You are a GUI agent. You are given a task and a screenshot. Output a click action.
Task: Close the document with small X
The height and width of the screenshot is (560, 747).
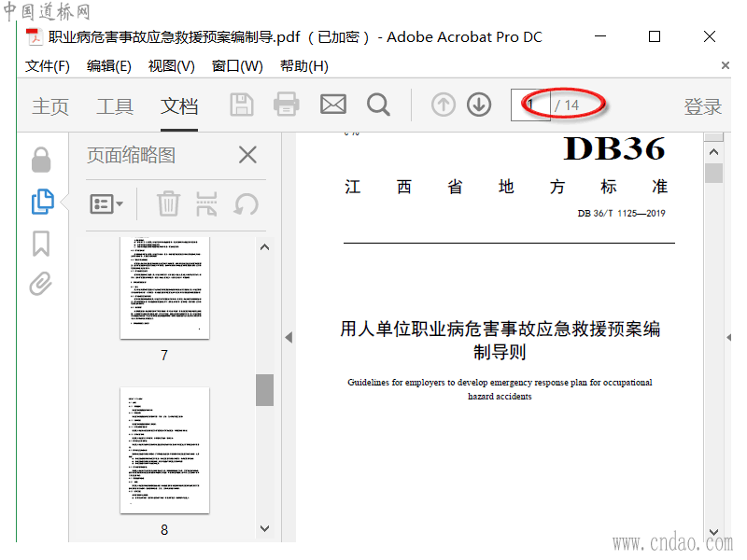[726, 65]
